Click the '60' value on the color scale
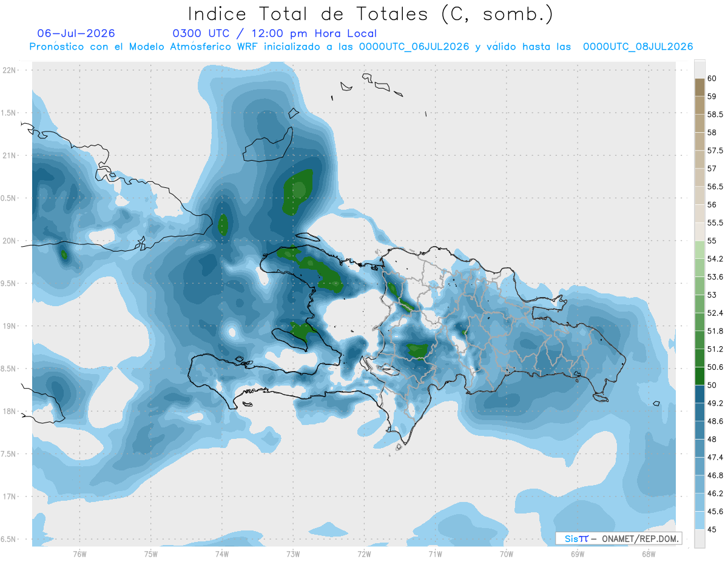This screenshot has height=562, width=728. point(712,78)
